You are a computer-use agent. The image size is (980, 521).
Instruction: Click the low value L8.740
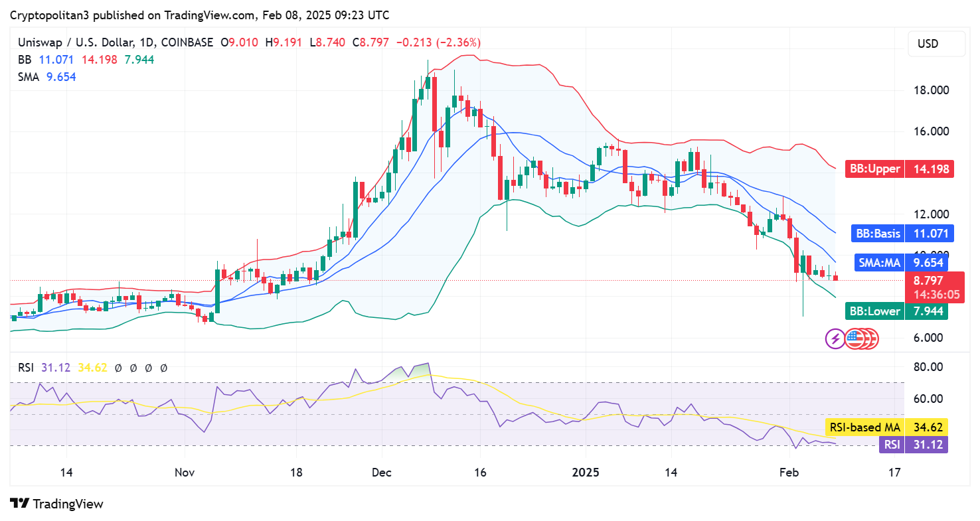[x=327, y=42]
